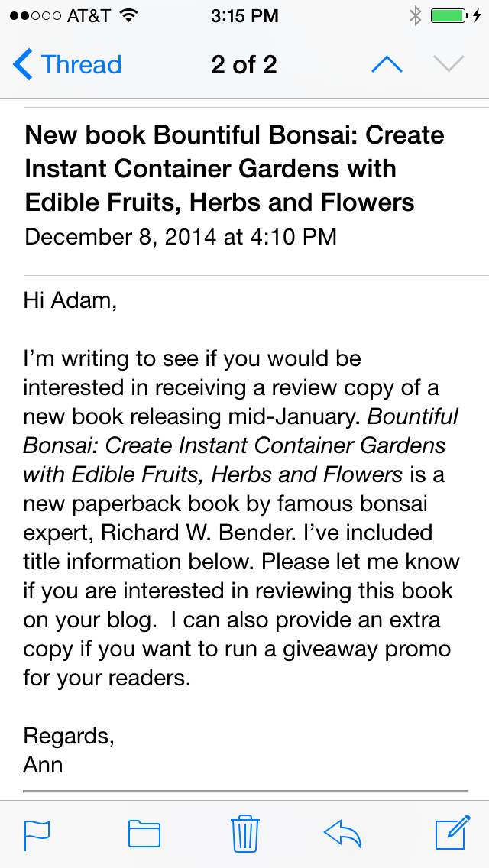This screenshot has height=868, width=489.
Task: Tap the reply arrow icon
Action: (342, 833)
